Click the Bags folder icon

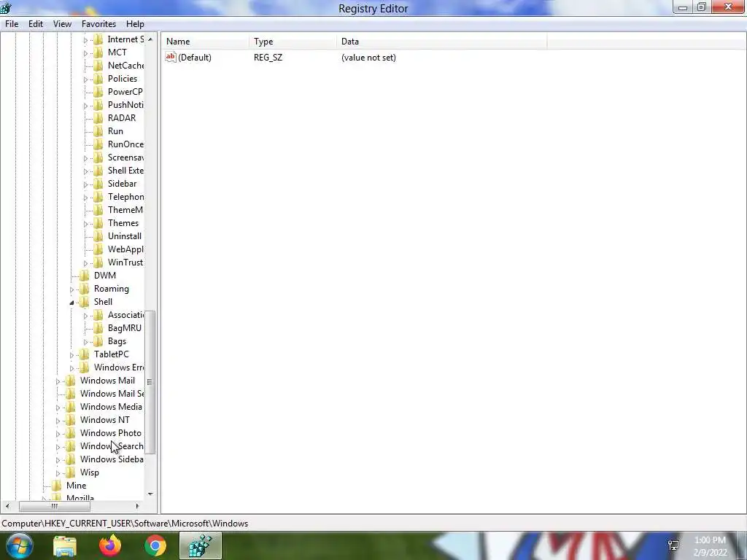98,341
